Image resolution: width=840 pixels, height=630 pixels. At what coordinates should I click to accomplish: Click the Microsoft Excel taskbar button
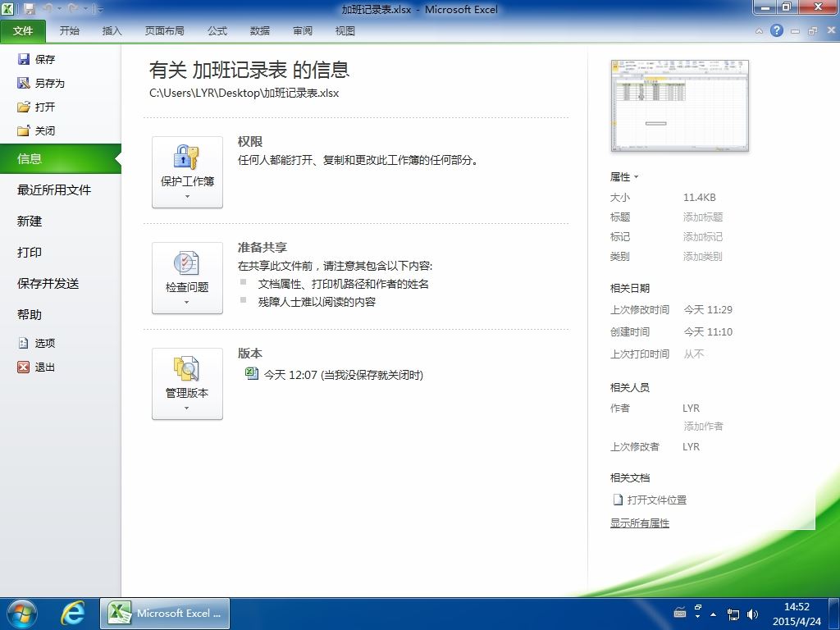[165, 614]
